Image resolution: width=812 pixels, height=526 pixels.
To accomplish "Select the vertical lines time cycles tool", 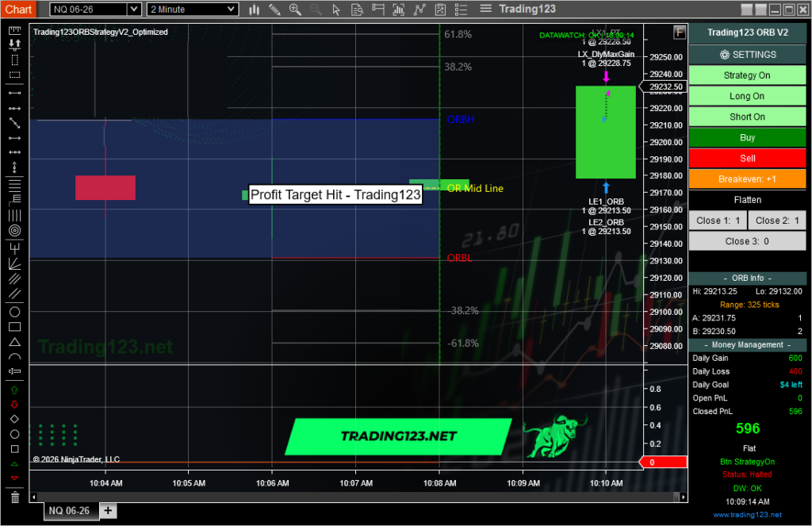I will (14, 215).
